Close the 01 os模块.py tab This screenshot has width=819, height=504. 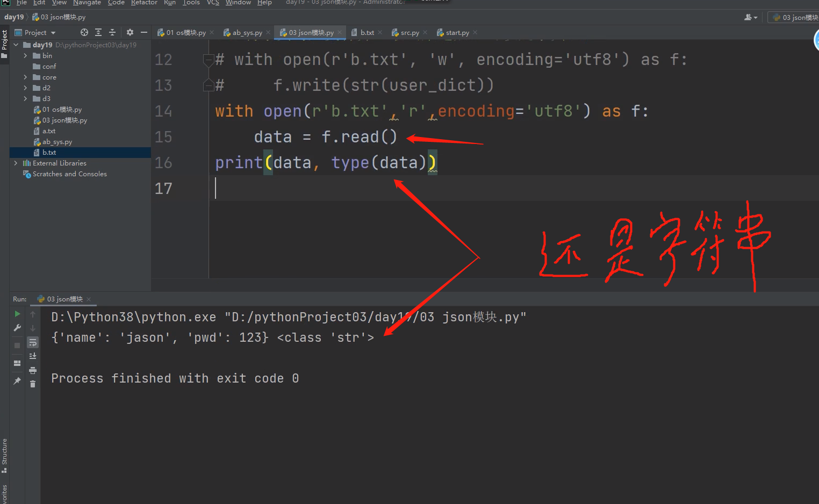pos(212,33)
